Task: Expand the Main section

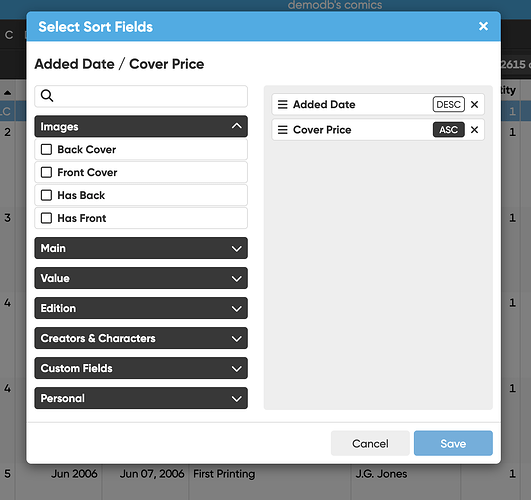Action: click(141, 248)
